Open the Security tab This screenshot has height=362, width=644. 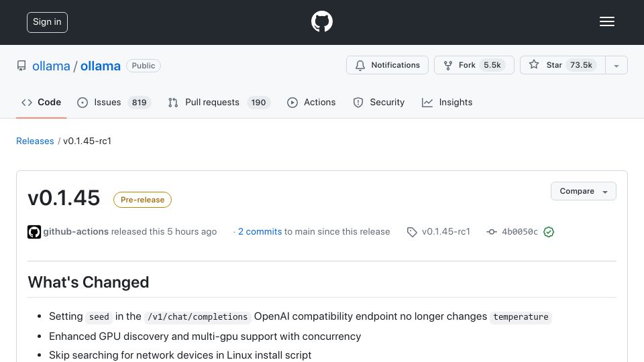coord(378,102)
